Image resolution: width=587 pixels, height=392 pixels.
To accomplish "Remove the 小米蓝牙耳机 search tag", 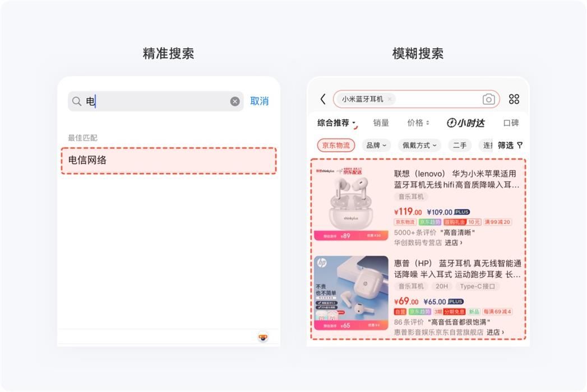I will click(390, 99).
